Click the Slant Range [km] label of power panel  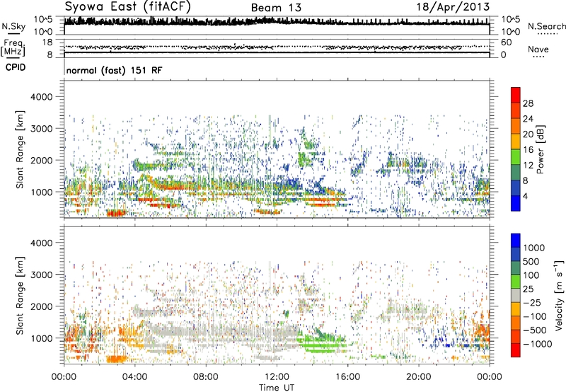20,149
